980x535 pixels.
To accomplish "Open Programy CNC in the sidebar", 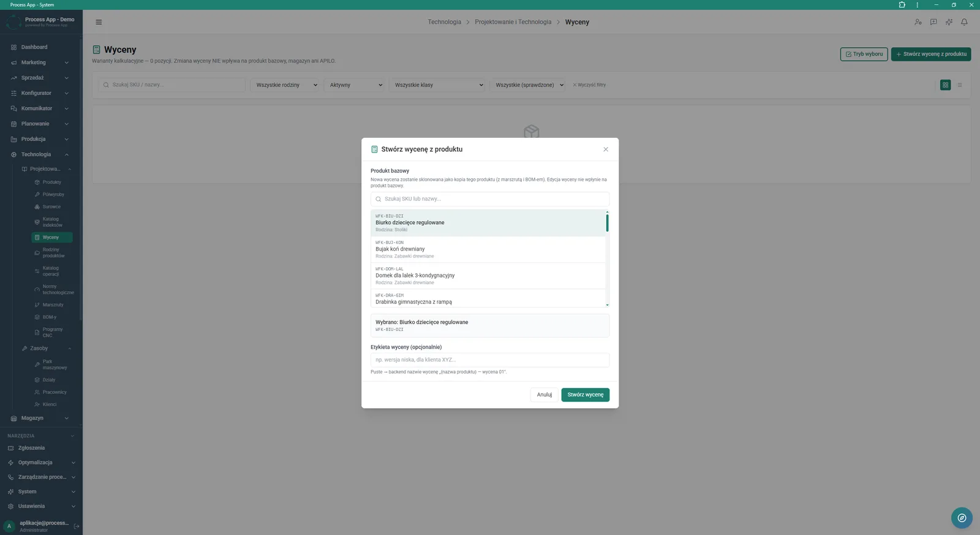I will point(52,332).
